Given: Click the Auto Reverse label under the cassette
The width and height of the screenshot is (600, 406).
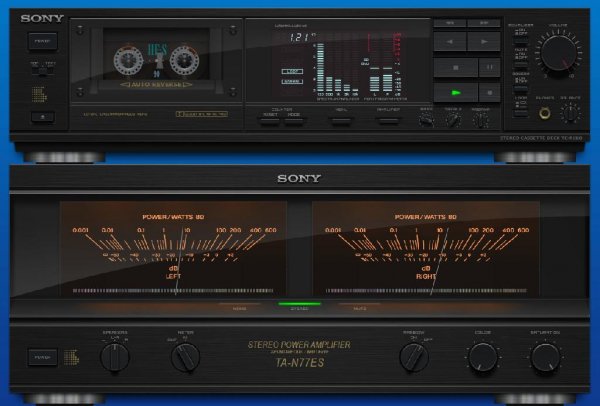Looking at the screenshot, I should (156, 85).
